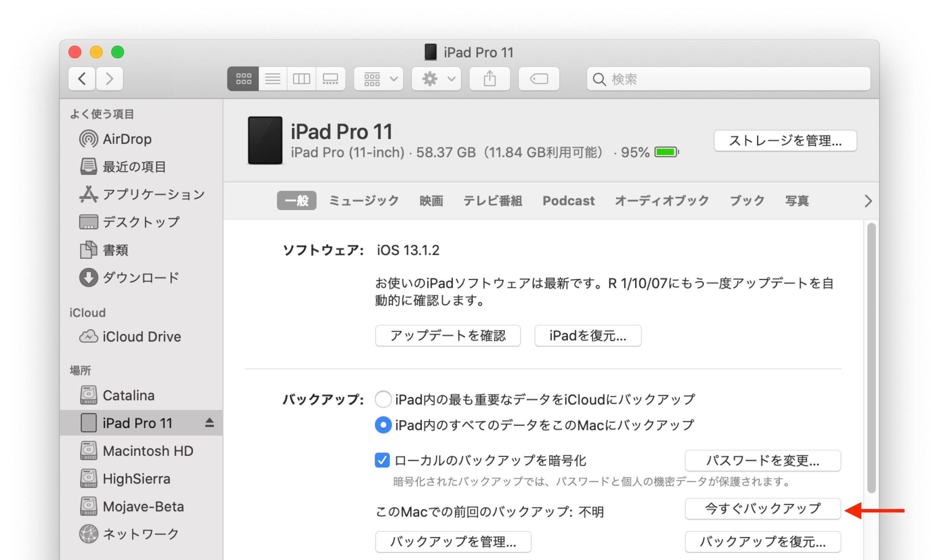This screenshot has height=560, width=939.
Task: Select the HighSierra volume
Action: (x=141, y=479)
